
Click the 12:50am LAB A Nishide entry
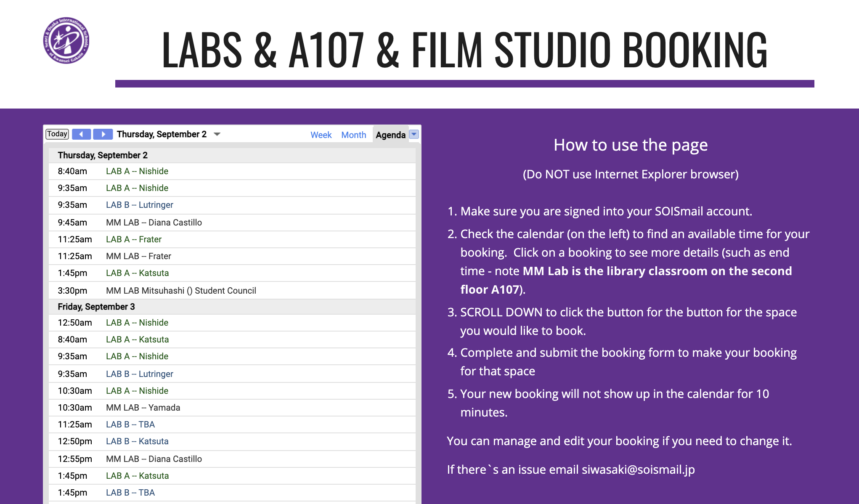[x=137, y=323]
